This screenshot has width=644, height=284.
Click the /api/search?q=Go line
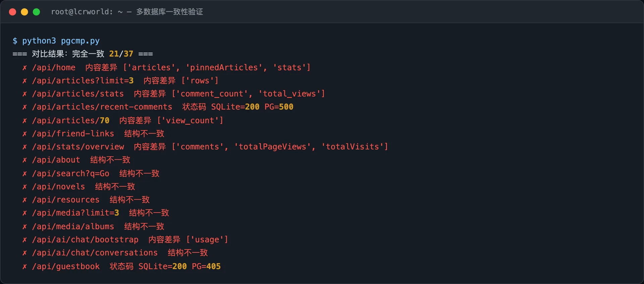tap(91, 173)
